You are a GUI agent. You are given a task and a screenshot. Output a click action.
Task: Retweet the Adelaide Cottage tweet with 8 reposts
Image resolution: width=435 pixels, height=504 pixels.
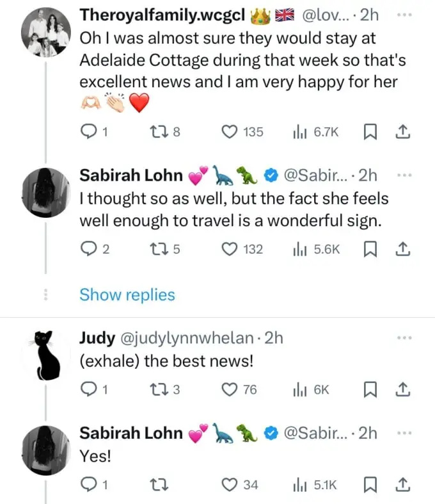[x=165, y=132]
